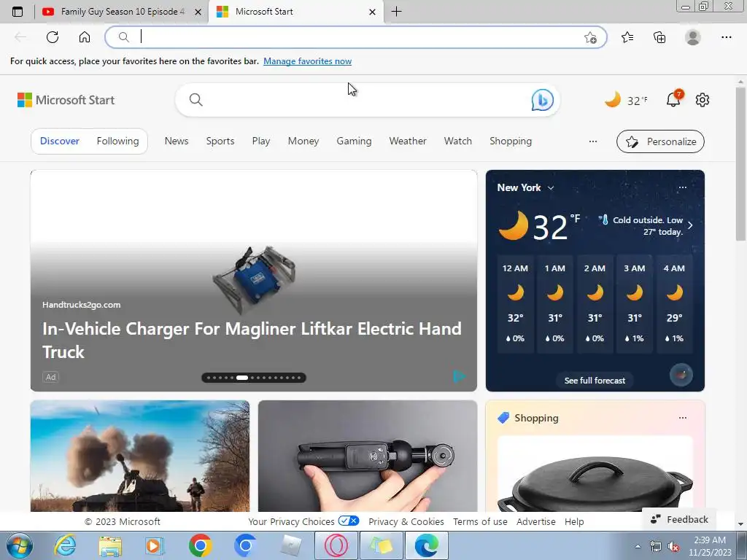Click the Bing chat icon in search box
747x560 pixels.
[542, 99]
